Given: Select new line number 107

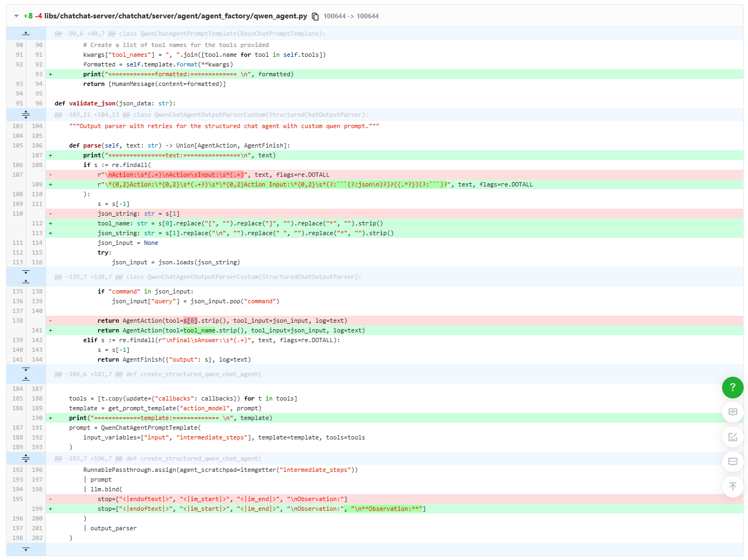Looking at the screenshot, I should point(37,155).
